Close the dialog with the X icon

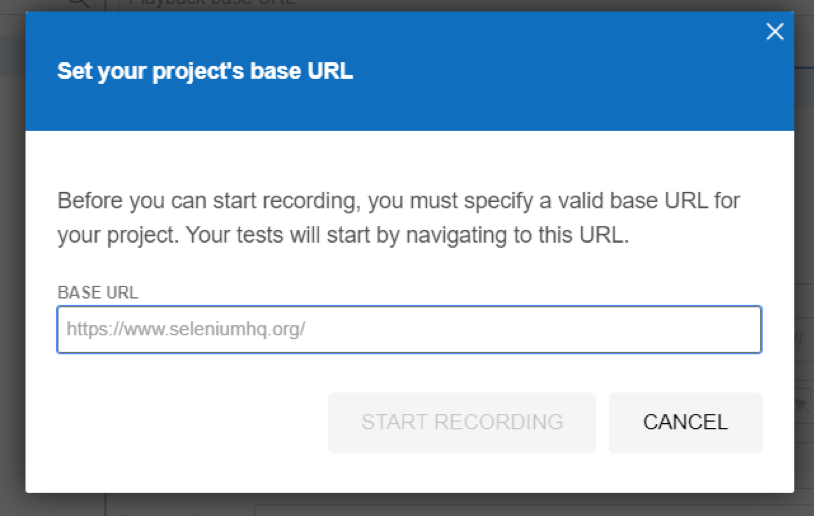(x=774, y=32)
